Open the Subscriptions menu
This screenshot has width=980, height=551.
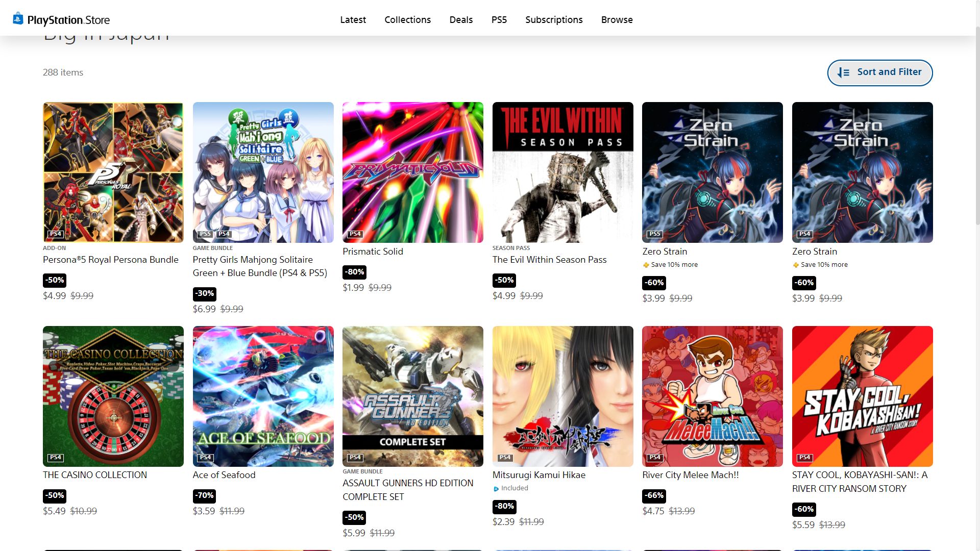[x=554, y=19]
